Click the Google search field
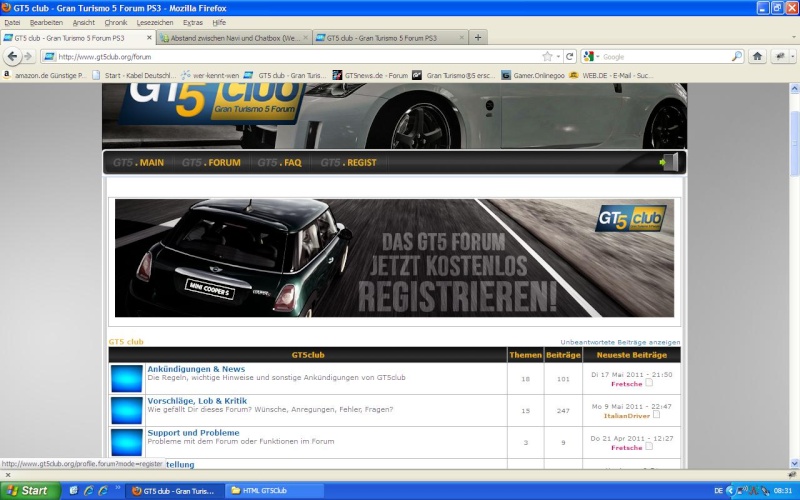800x500 pixels. click(x=666, y=57)
